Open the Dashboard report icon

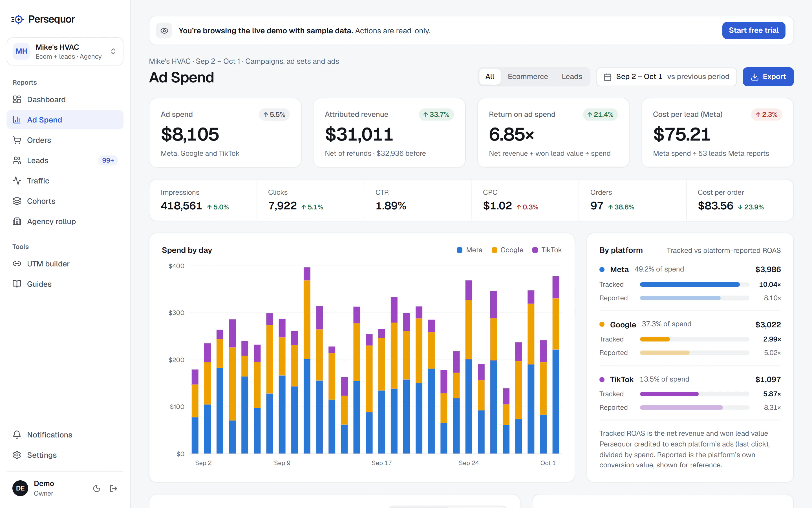coord(17,99)
